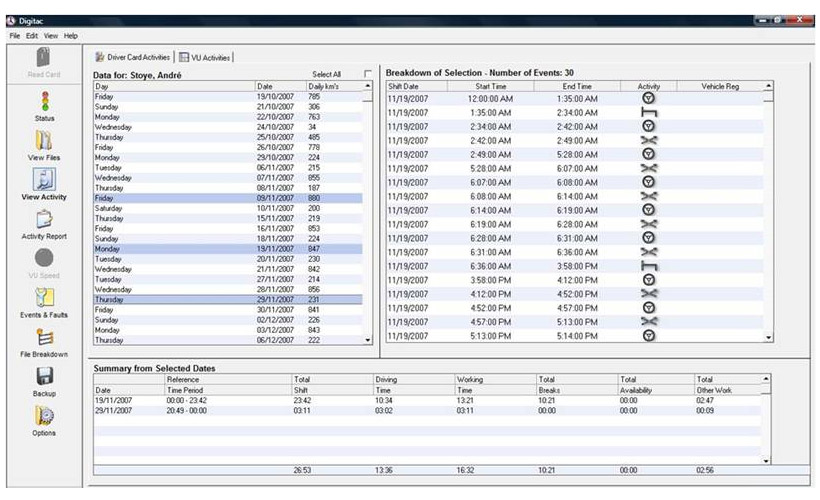820x500 pixels.
Task: Click driving icon in 3:58:00 PM row
Action: pos(648,280)
